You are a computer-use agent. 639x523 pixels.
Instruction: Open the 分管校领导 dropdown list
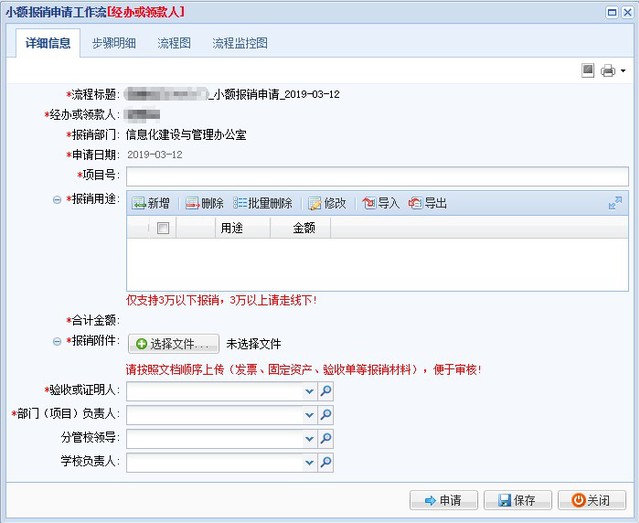[x=309, y=438]
